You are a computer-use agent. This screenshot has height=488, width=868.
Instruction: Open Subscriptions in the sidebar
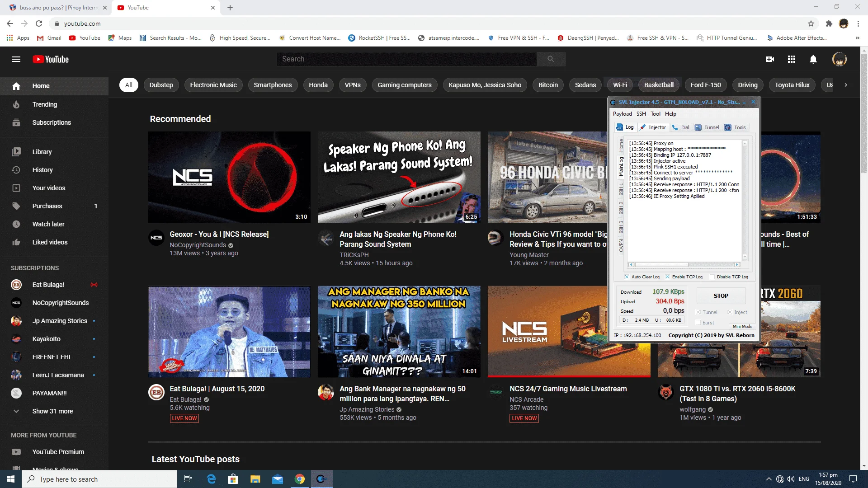pos(54,122)
